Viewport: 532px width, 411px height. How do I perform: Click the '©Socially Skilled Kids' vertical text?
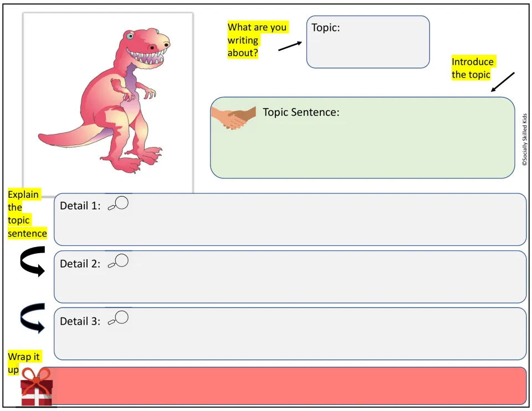525,140
